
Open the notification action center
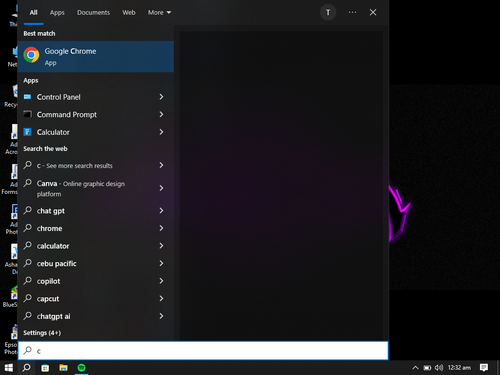click(x=484, y=368)
